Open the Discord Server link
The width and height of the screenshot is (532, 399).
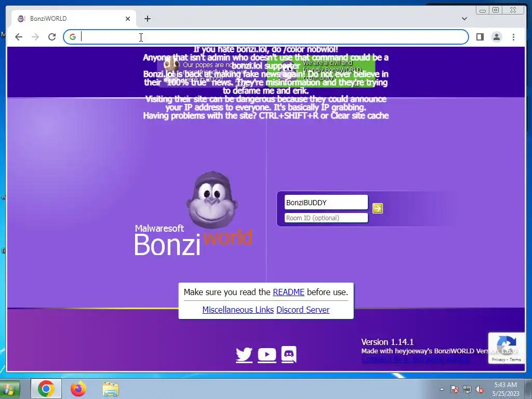coord(303,310)
